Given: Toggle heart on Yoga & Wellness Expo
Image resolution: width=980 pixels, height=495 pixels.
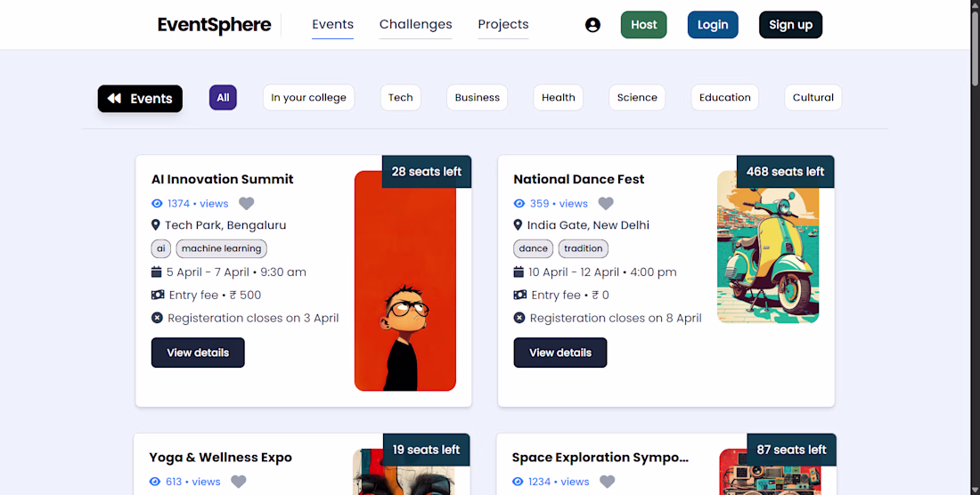Looking at the screenshot, I should tap(239, 482).
